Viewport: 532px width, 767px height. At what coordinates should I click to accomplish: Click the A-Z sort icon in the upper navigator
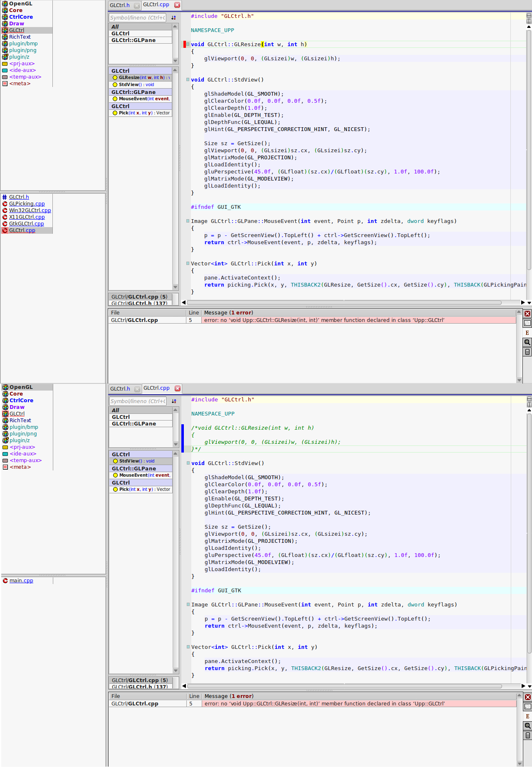[x=173, y=18]
